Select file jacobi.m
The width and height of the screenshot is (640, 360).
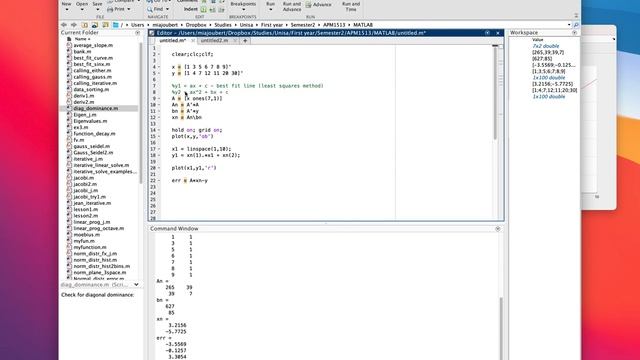coord(83,178)
